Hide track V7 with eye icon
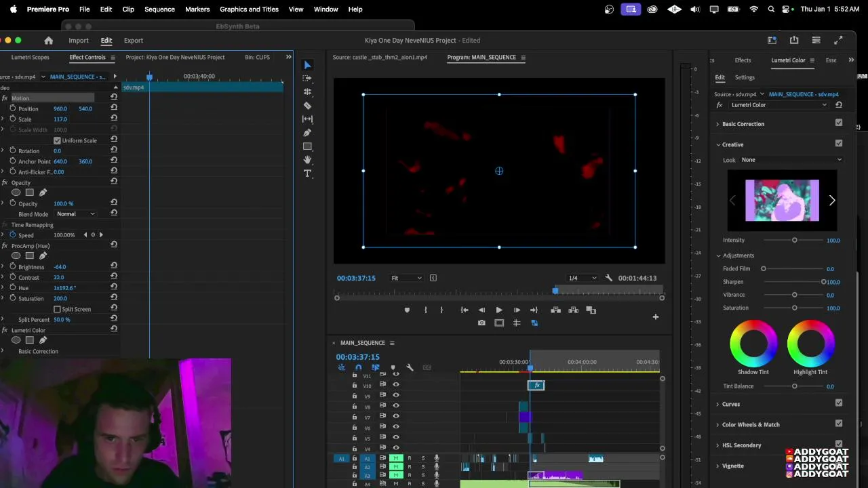This screenshot has height=488, width=868. (x=396, y=417)
